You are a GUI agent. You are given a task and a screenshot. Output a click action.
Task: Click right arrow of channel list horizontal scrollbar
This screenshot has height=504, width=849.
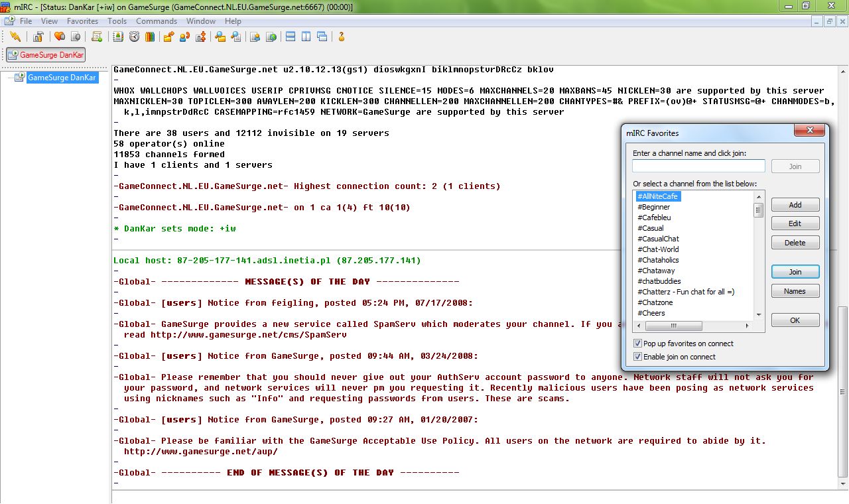pyautogui.click(x=748, y=326)
